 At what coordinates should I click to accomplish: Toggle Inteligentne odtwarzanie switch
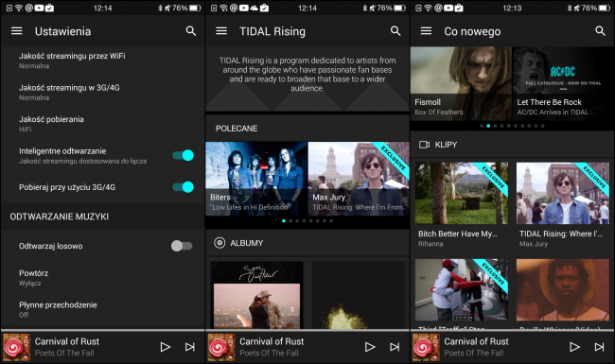184,156
